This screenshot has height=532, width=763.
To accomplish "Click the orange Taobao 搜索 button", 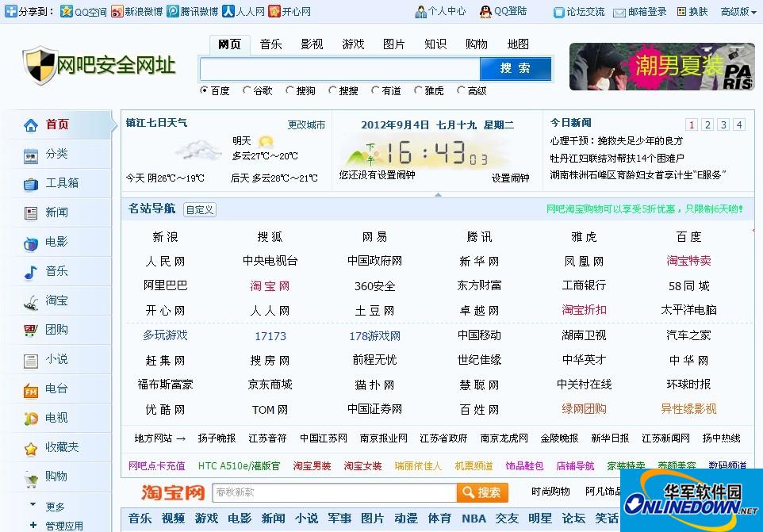I will click(482, 492).
